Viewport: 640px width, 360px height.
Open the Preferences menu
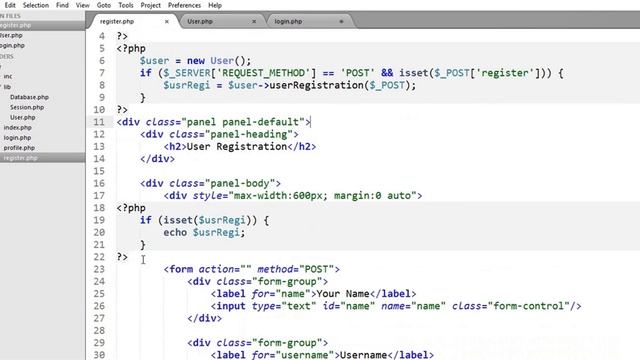[x=184, y=5]
